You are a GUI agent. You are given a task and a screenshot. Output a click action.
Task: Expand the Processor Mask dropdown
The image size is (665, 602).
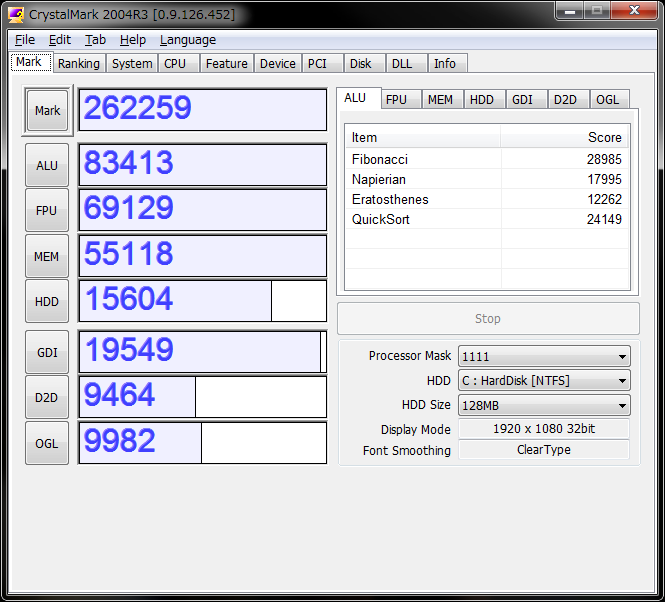click(x=544, y=356)
